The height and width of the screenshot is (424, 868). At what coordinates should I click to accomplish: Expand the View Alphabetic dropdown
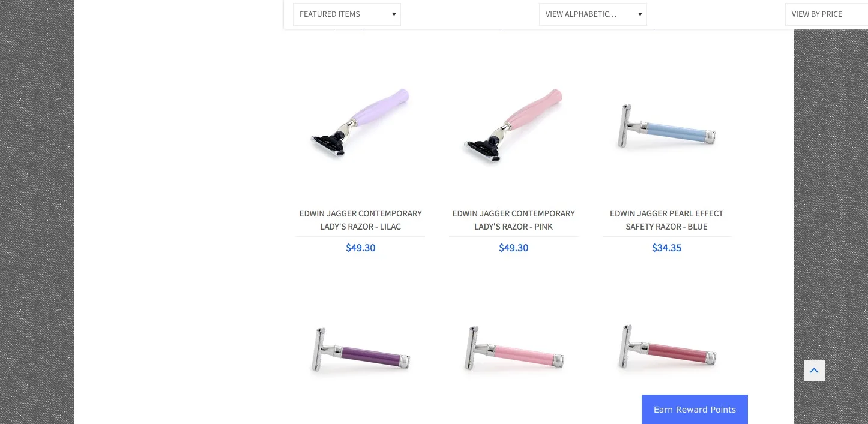[x=593, y=14]
